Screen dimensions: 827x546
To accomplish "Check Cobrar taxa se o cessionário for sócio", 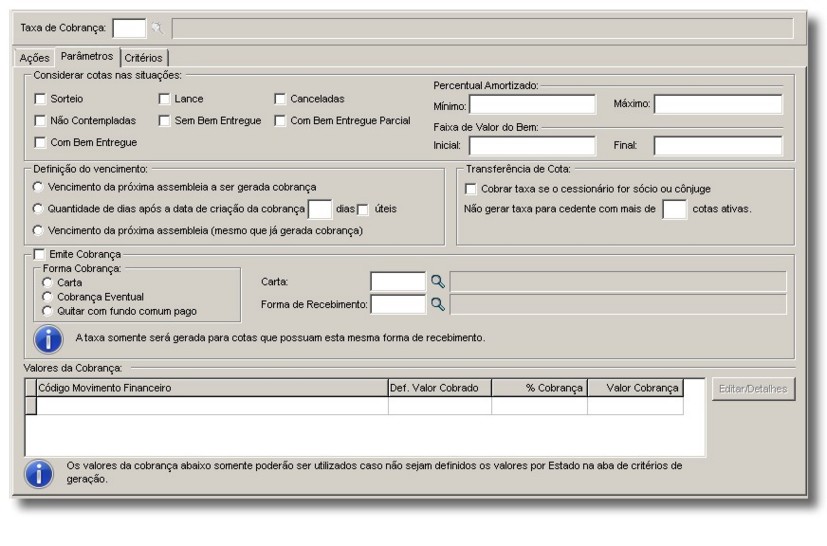I will pyautogui.click(x=470, y=189).
